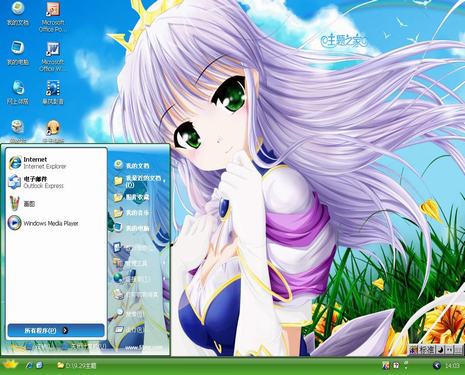This screenshot has width=465, height=375.
Task: Toggle punctuation mode icon on language bar
Action: pos(449,350)
